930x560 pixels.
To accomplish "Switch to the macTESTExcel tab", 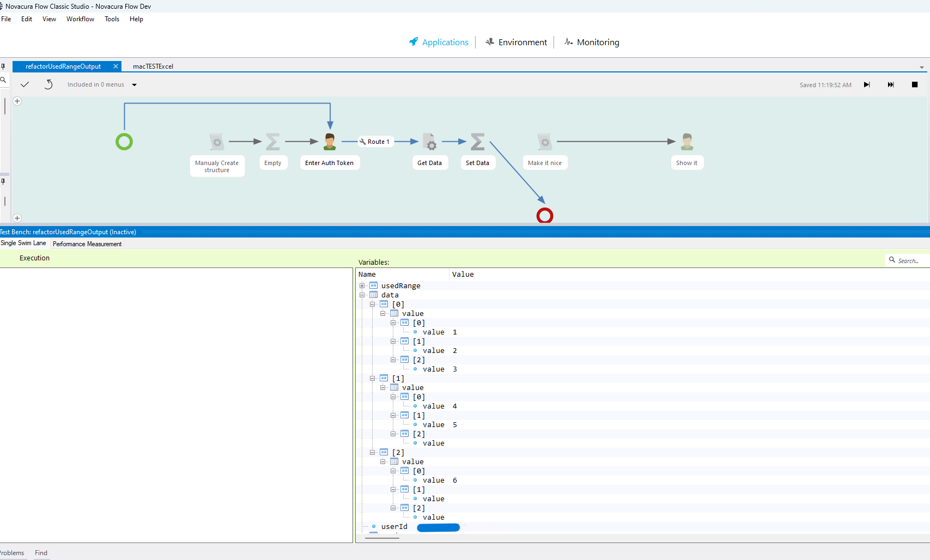I will coord(153,66).
